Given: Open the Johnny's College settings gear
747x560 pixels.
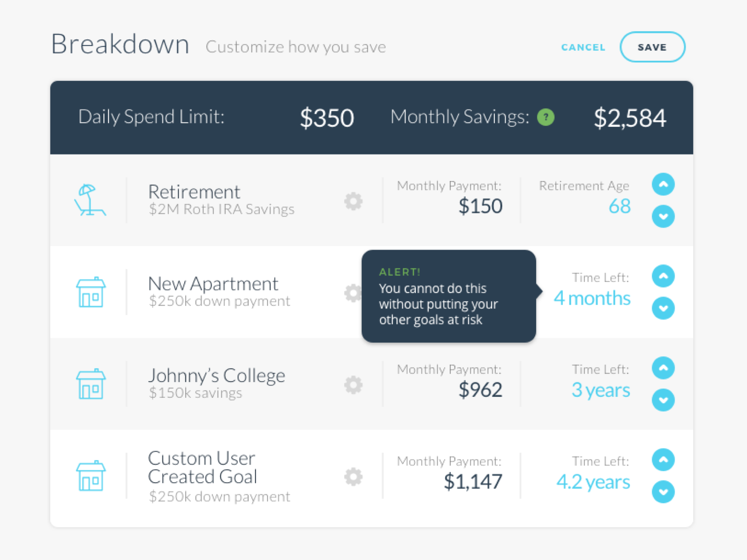Looking at the screenshot, I should pos(353,385).
